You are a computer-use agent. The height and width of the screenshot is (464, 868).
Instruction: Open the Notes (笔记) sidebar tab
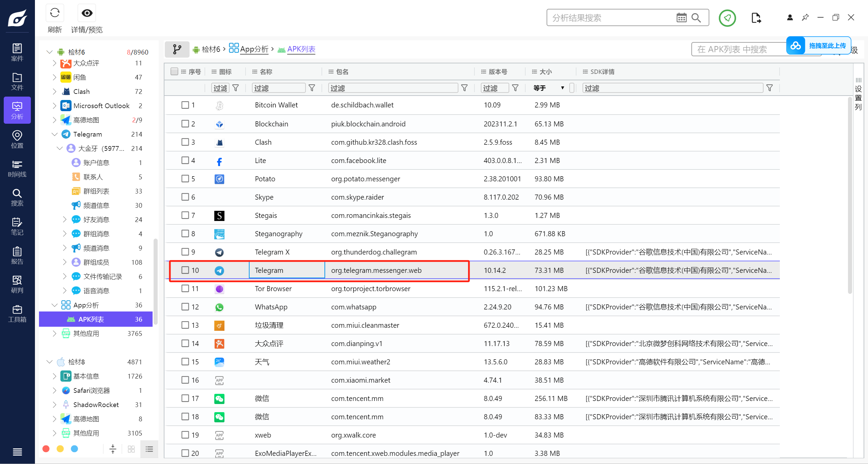click(x=17, y=226)
